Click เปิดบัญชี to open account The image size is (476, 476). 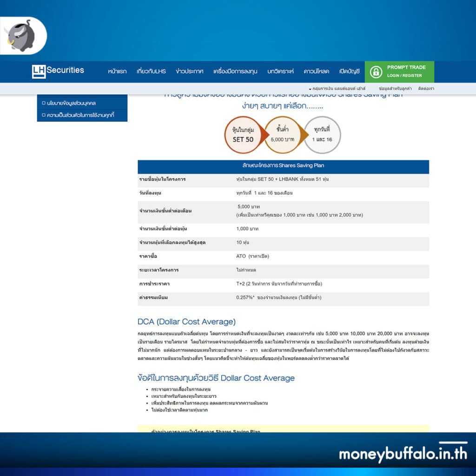click(349, 72)
